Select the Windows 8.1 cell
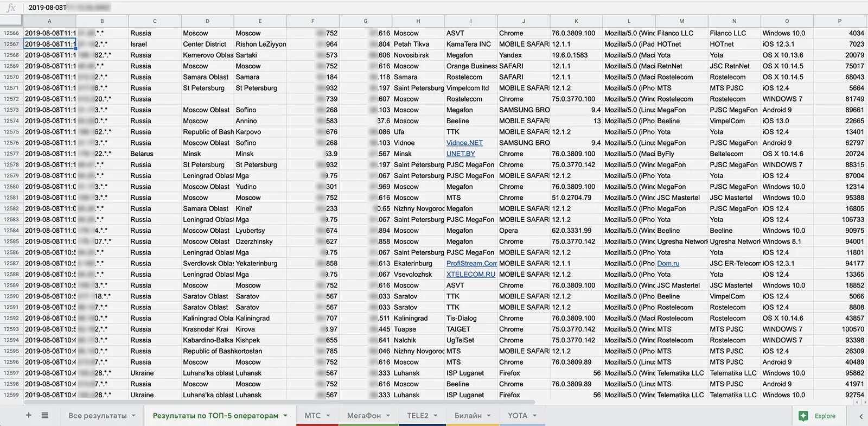 click(787, 241)
